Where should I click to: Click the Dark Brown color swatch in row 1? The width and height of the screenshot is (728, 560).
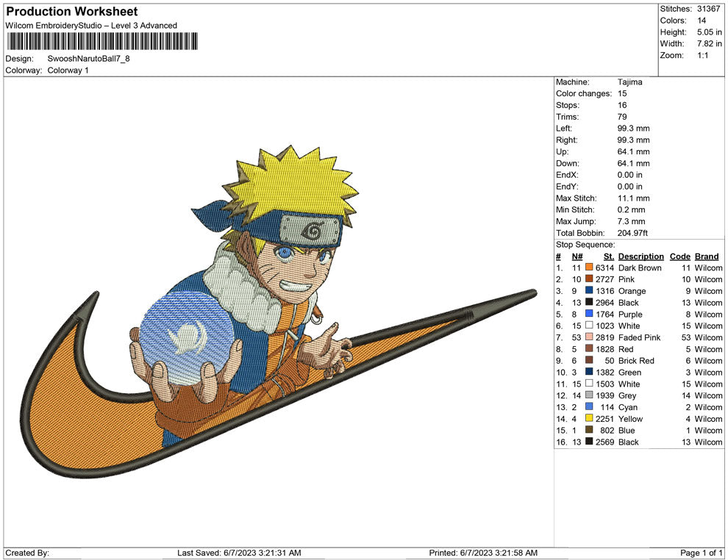point(589,268)
